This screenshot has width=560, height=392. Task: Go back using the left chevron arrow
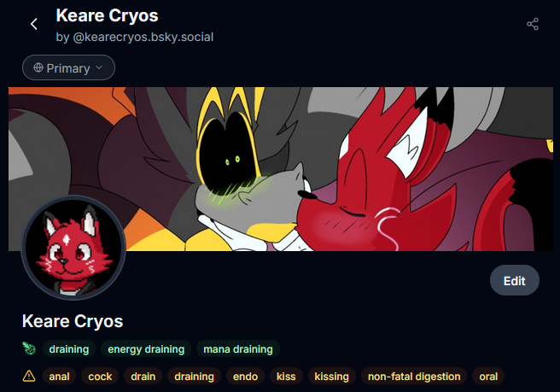pyautogui.click(x=34, y=24)
